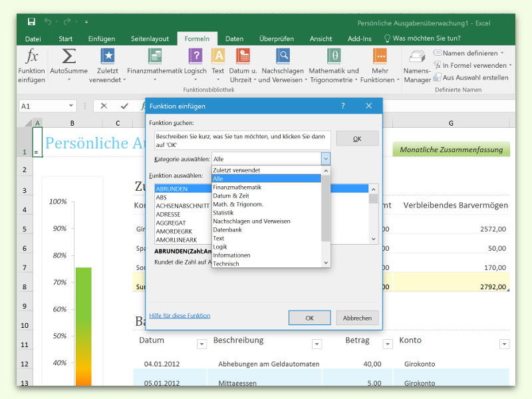Viewport: 532px width, 399px height.
Task: Close the Funktion einfügen dialog
Action: coord(369,106)
